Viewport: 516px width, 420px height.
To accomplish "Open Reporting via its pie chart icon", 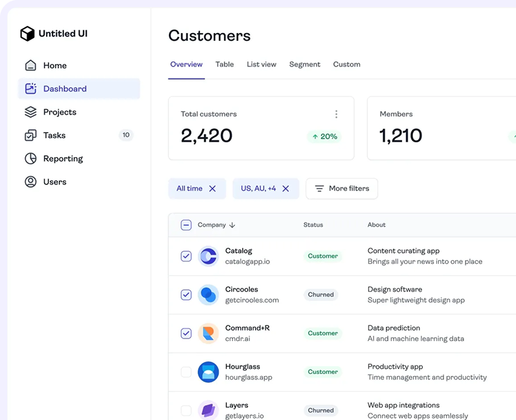I will pos(30,159).
